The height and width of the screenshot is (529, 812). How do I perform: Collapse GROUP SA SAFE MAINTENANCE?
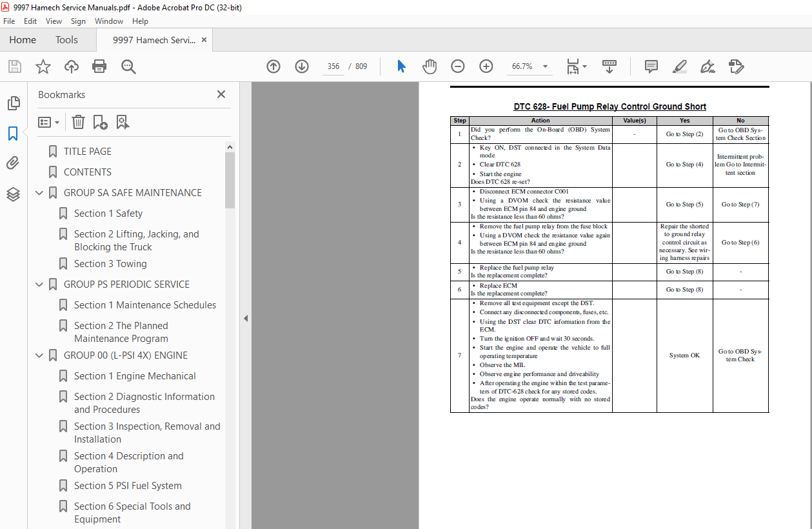39,193
